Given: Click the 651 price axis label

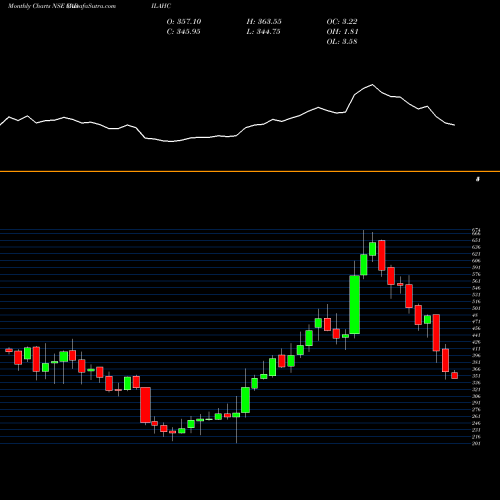Looking at the screenshot, I should point(476,240).
